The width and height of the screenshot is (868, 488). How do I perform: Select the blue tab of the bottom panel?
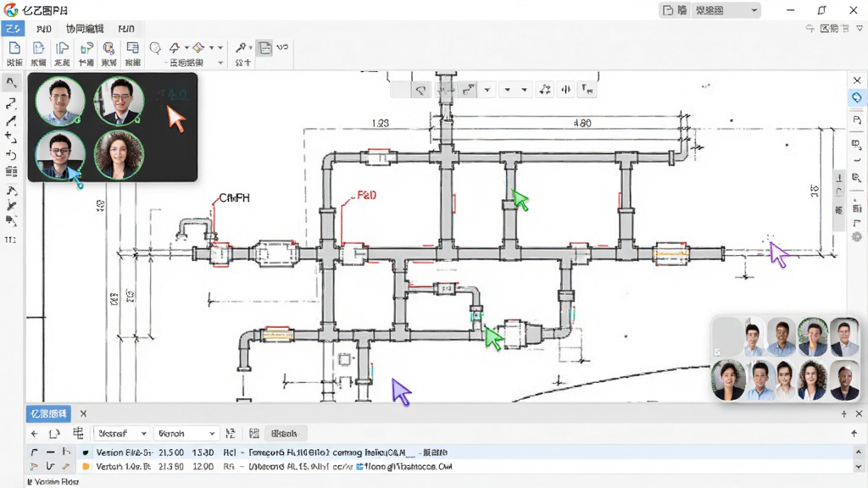click(48, 413)
